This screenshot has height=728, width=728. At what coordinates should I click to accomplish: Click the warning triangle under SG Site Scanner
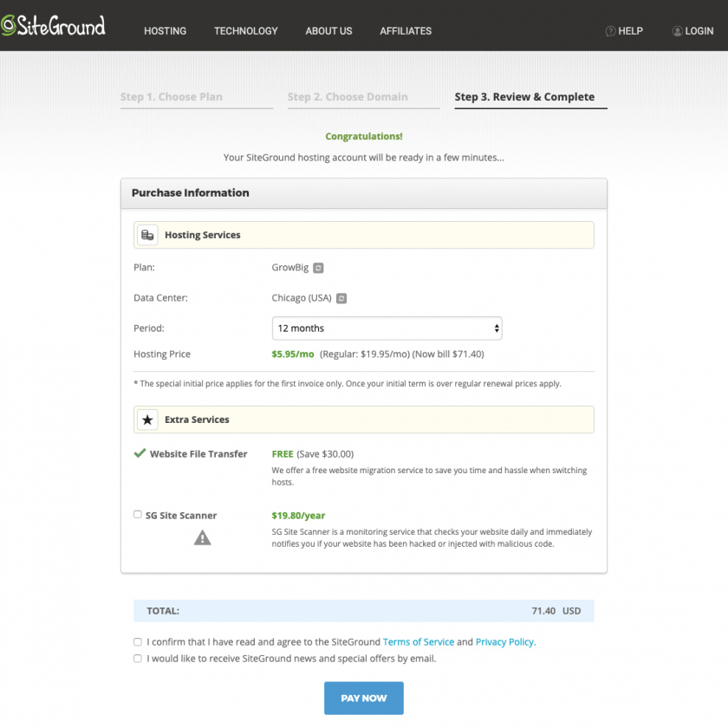[203, 538]
